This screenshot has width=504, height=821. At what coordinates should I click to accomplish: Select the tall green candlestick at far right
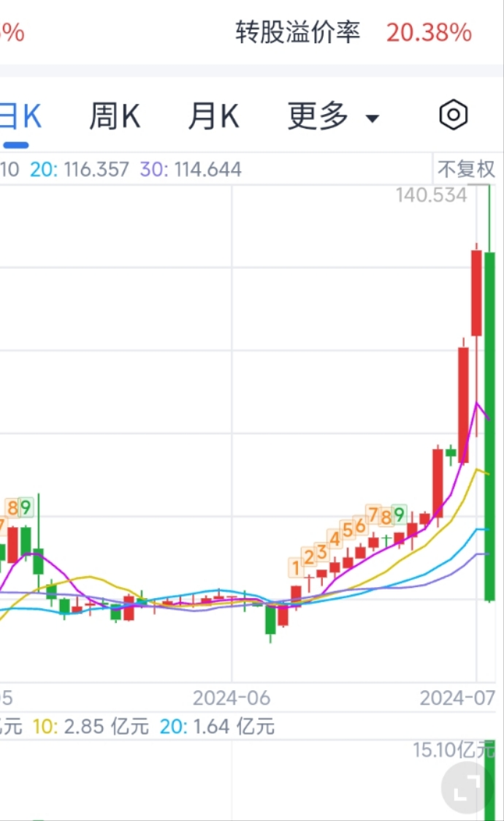click(489, 393)
